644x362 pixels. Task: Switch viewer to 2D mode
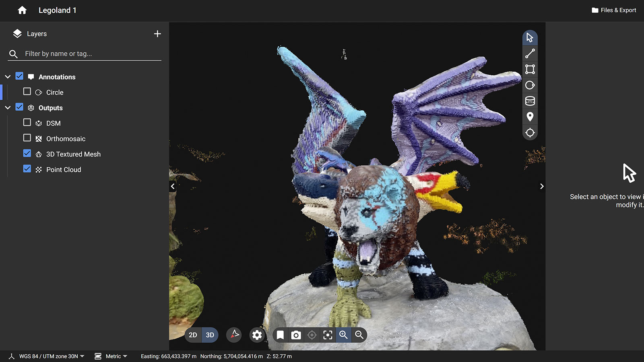(193, 335)
